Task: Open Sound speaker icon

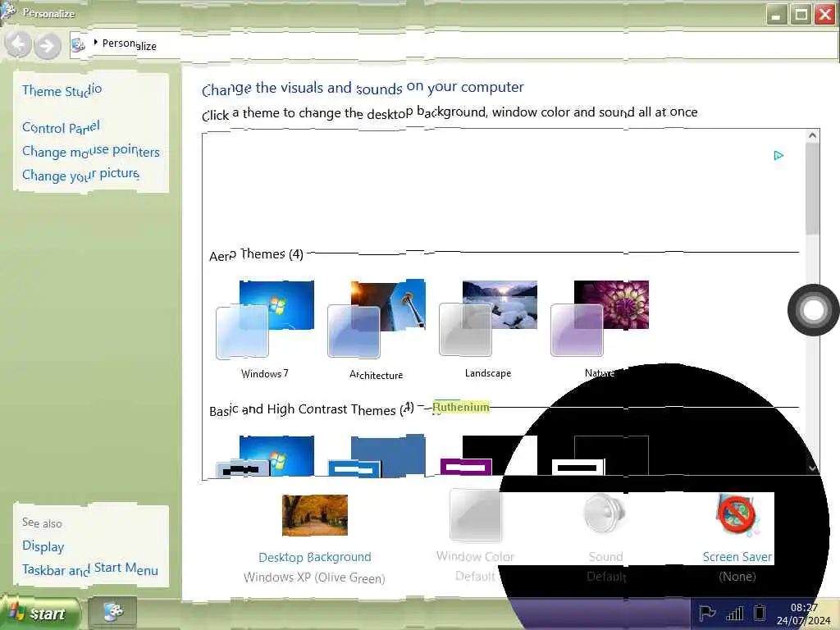Action: (605, 514)
